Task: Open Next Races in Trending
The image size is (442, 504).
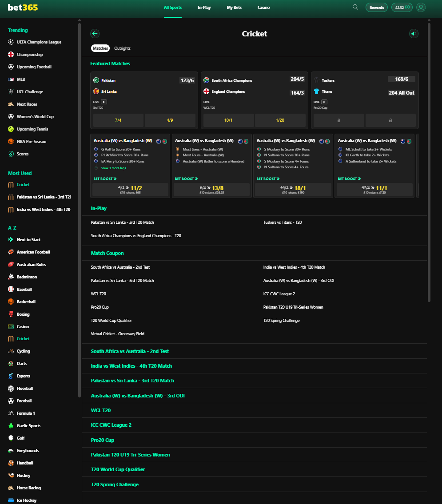Action: pyautogui.click(x=27, y=104)
